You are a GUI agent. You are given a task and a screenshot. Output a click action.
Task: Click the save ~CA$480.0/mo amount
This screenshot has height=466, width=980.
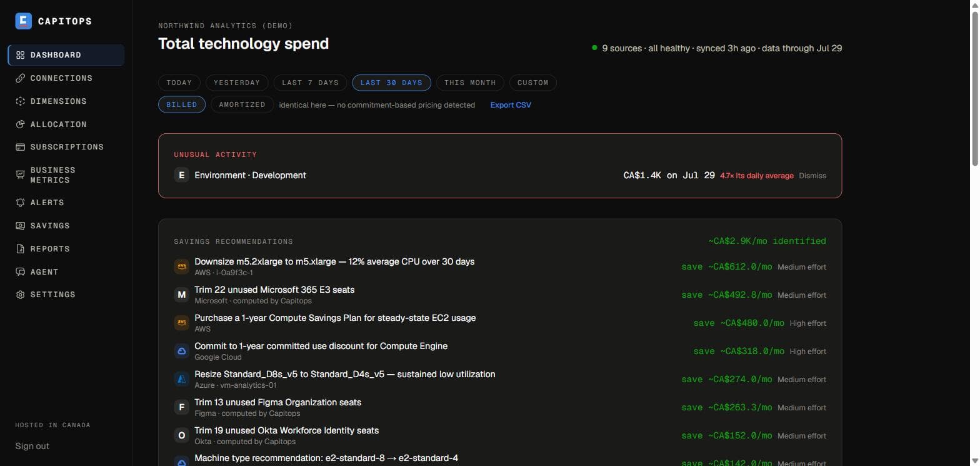[x=739, y=323]
